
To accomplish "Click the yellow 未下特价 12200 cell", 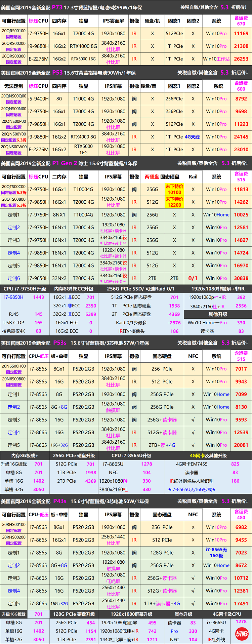I will pos(174,202).
